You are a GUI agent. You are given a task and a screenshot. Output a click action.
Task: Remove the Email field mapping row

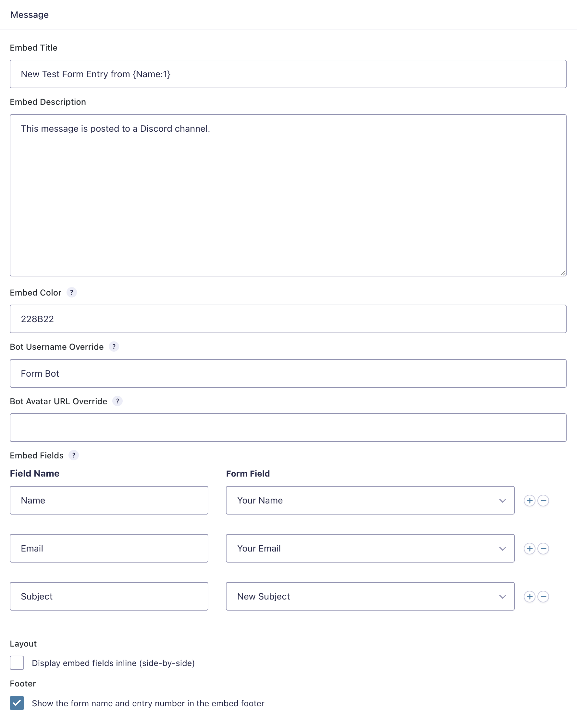[x=543, y=548]
